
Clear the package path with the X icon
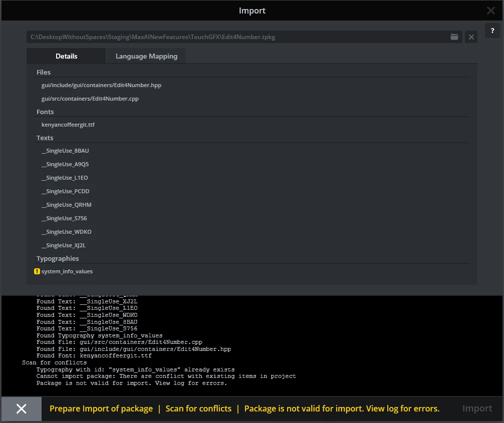471,37
